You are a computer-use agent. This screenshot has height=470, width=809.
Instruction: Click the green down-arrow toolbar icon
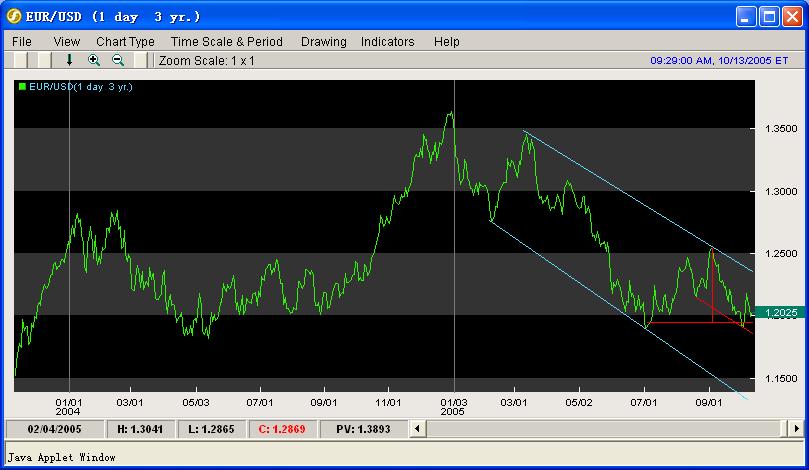(x=69, y=60)
